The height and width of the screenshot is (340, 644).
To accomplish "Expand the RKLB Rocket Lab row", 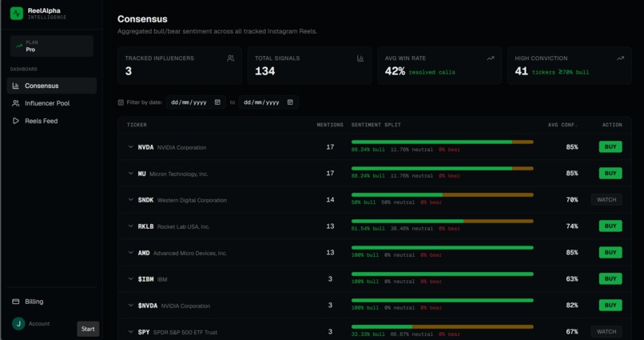I will [130, 226].
